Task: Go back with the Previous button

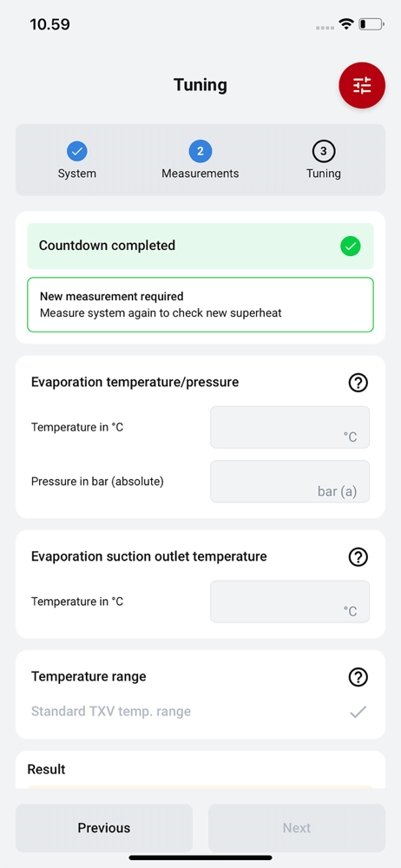Action: tap(104, 828)
